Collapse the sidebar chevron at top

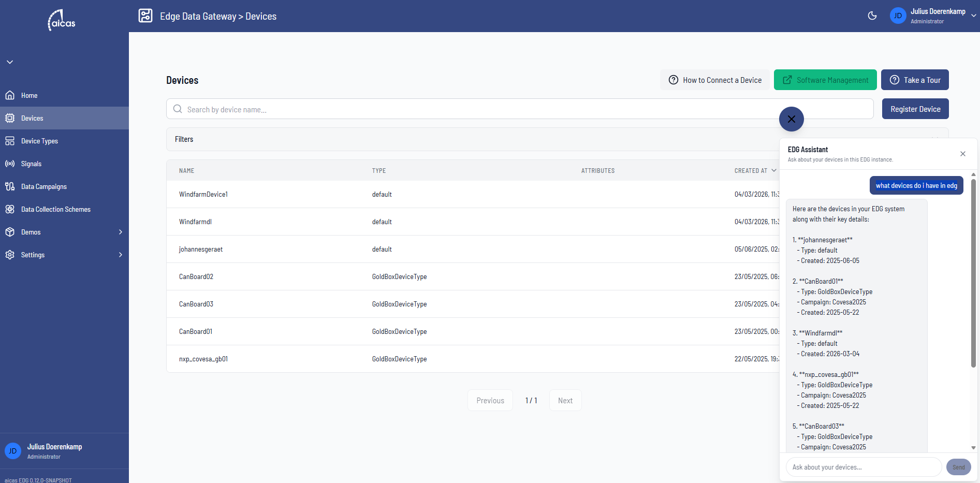(x=10, y=62)
